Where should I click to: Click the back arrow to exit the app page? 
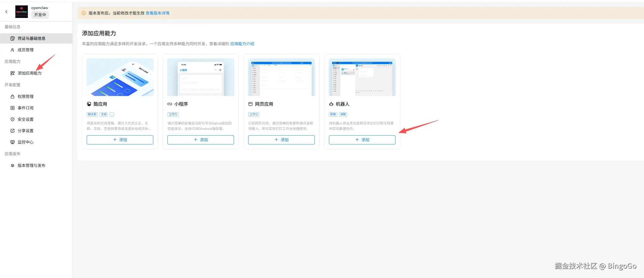point(6,12)
